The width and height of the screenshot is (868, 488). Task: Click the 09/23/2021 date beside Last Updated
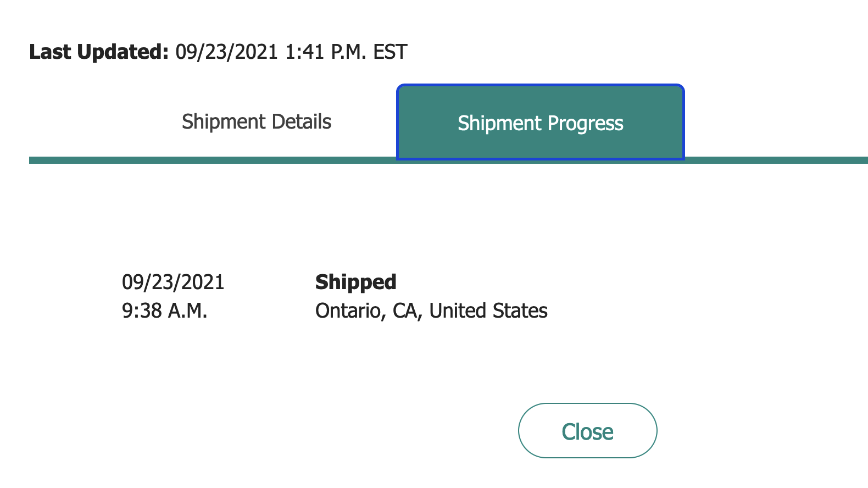click(227, 52)
